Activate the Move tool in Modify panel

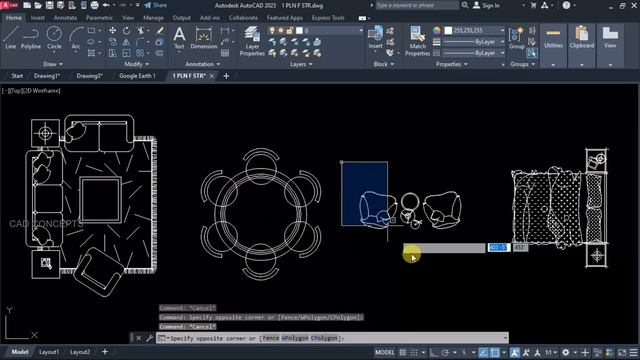click(x=113, y=31)
